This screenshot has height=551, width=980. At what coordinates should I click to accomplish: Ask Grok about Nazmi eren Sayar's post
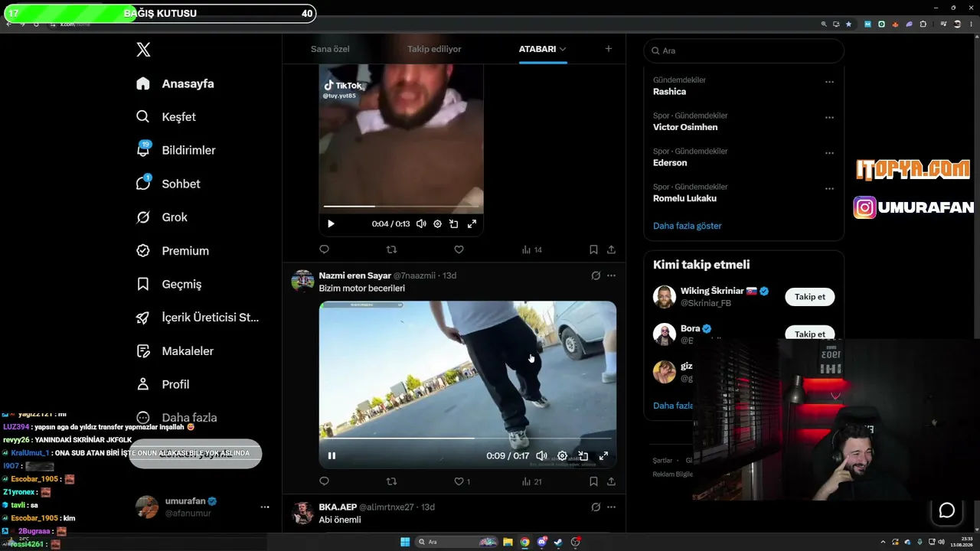pos(596,275)
